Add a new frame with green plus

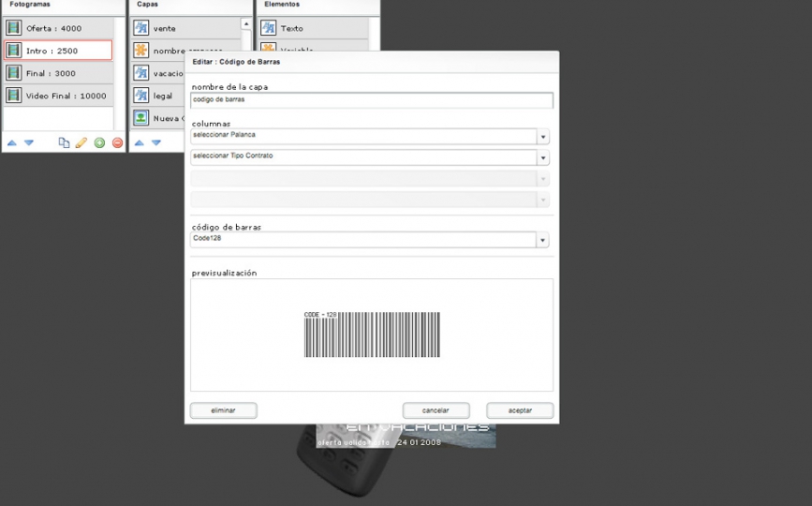(x=99, y=143)
